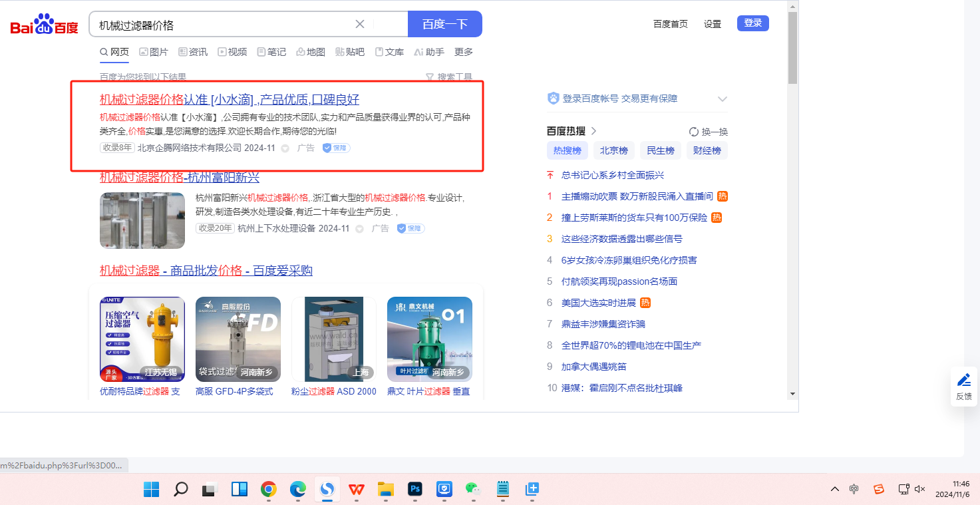Toggle the 中 input language indicator
This screenshot has width=980, height=505.
coord(854,490)
